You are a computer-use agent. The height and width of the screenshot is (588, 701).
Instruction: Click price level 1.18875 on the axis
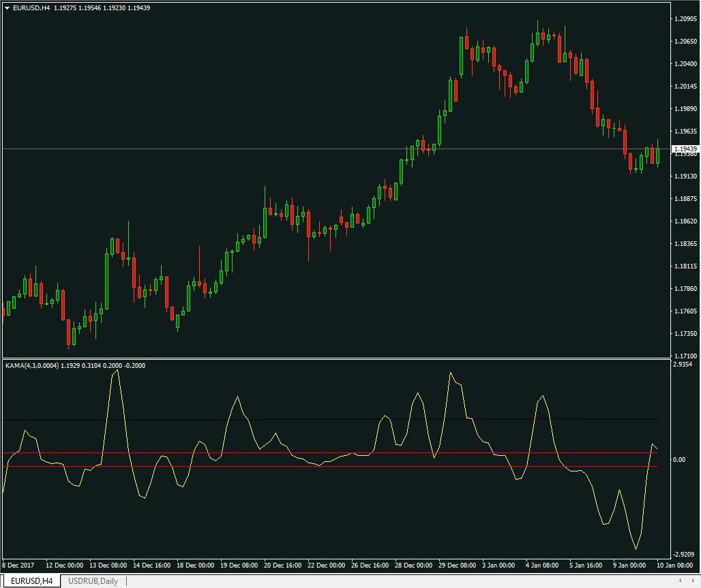[x=685, y=199]
